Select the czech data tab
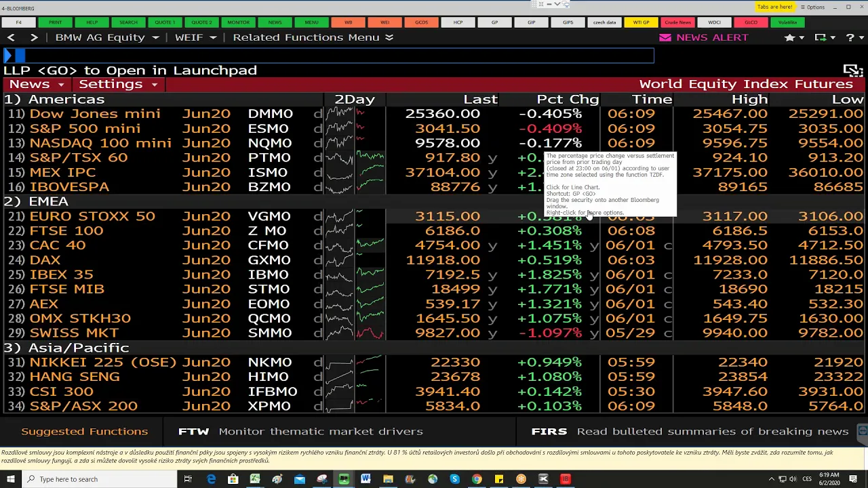The height and width of the screenshot is (488, 868). (x=604, y=22)
